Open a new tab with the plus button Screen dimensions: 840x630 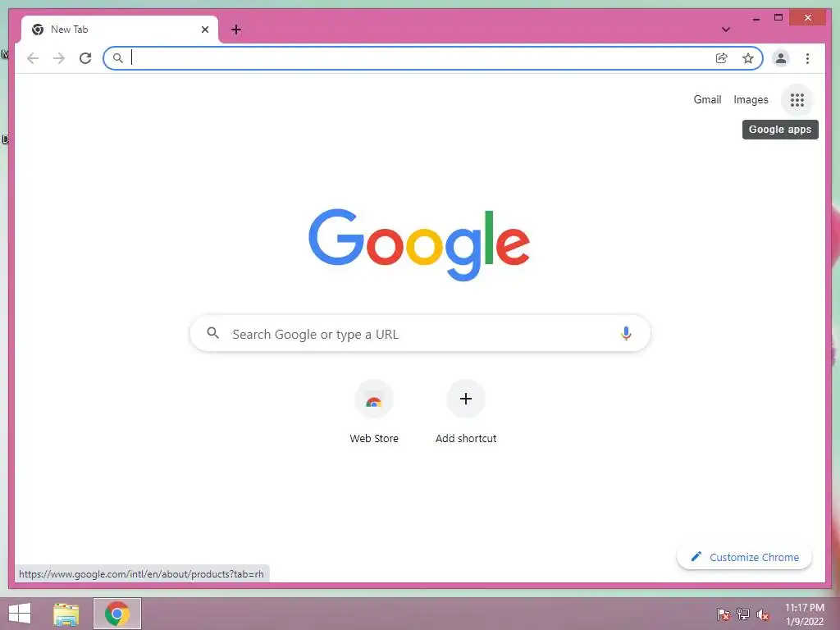[x=236, y=30]
